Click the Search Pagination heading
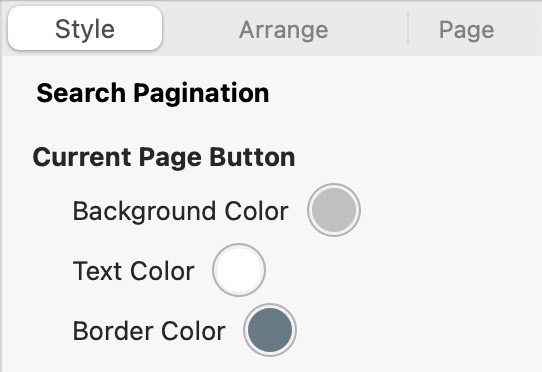Viewport: 542px width, 372px height. click(153, 93)
